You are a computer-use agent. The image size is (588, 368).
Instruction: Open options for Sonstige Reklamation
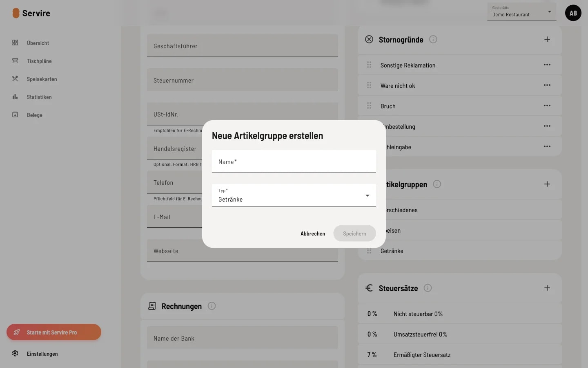(x=547, y=65)
